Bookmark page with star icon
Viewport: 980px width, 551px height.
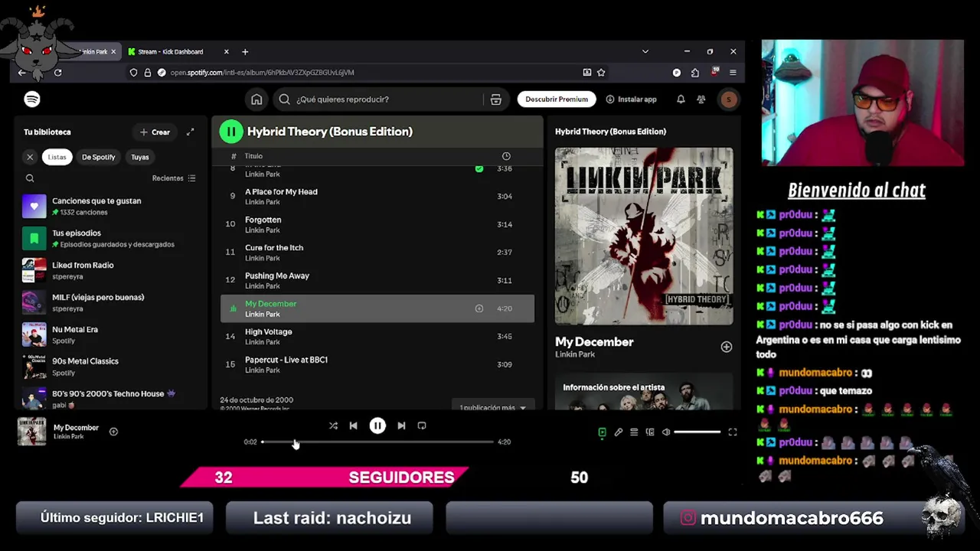coord(601,73)
